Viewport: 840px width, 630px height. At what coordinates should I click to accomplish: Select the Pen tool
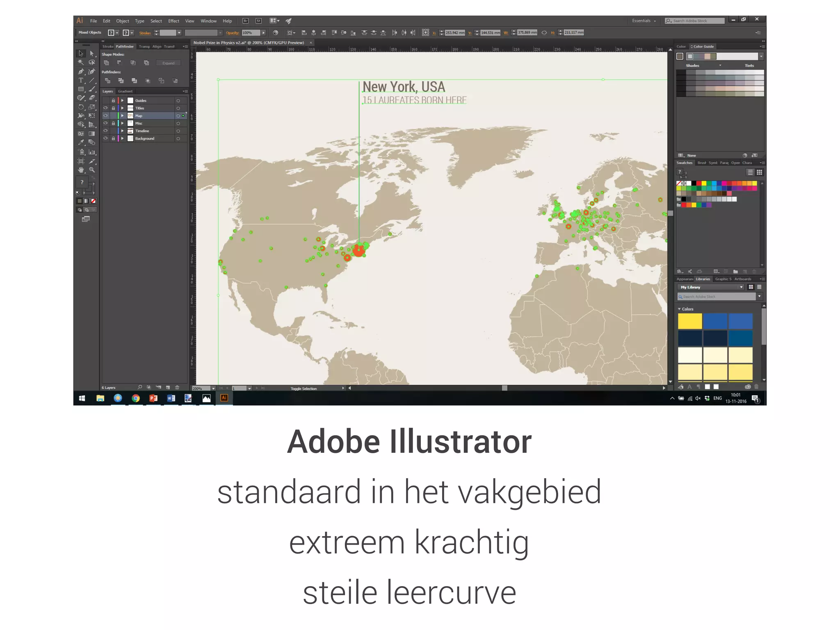(x=81, y=71)
